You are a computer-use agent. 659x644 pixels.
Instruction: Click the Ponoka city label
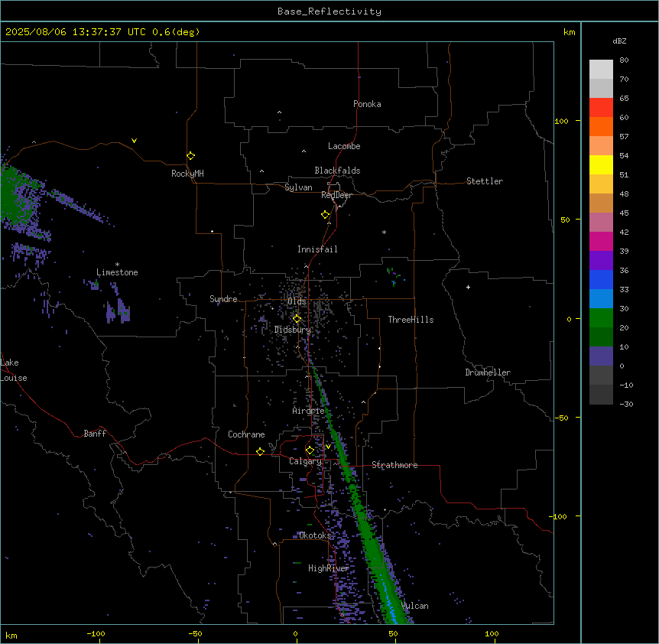point(367,104)
